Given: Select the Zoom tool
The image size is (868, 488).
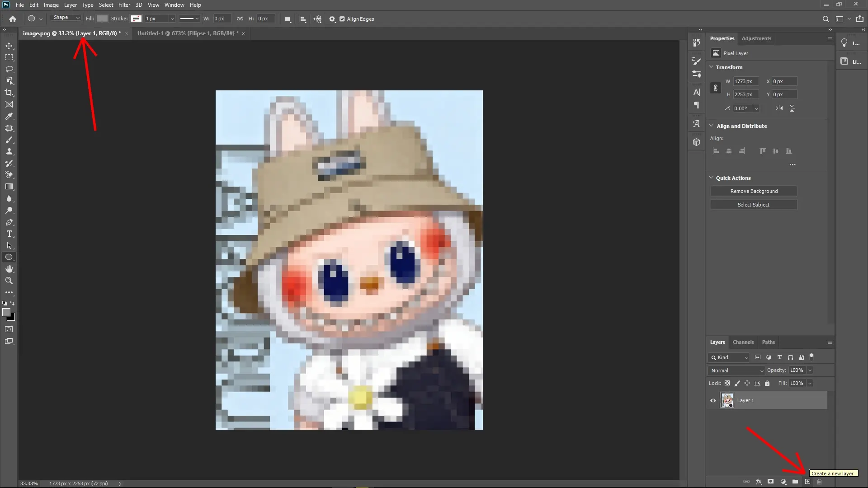Looking at the screenshot, I should pyautogui.click(x=9, y=281).
